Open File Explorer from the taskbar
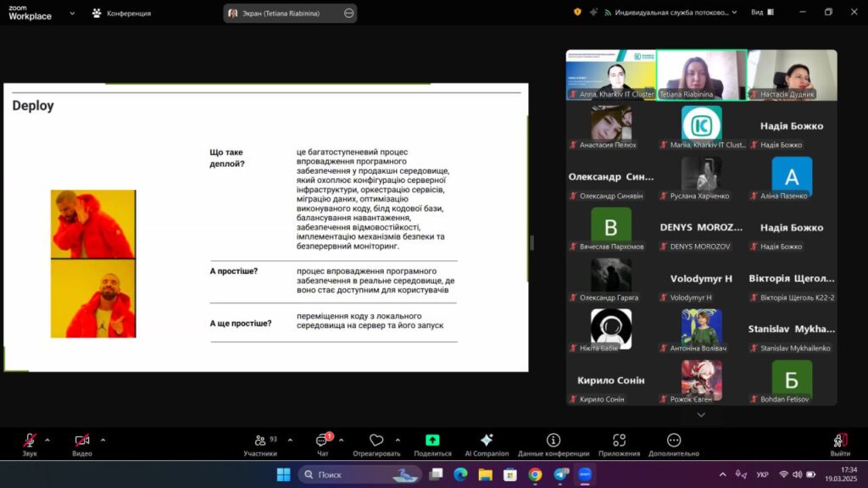Viewport: 868px width, 488px height. (x=486, y=474)
